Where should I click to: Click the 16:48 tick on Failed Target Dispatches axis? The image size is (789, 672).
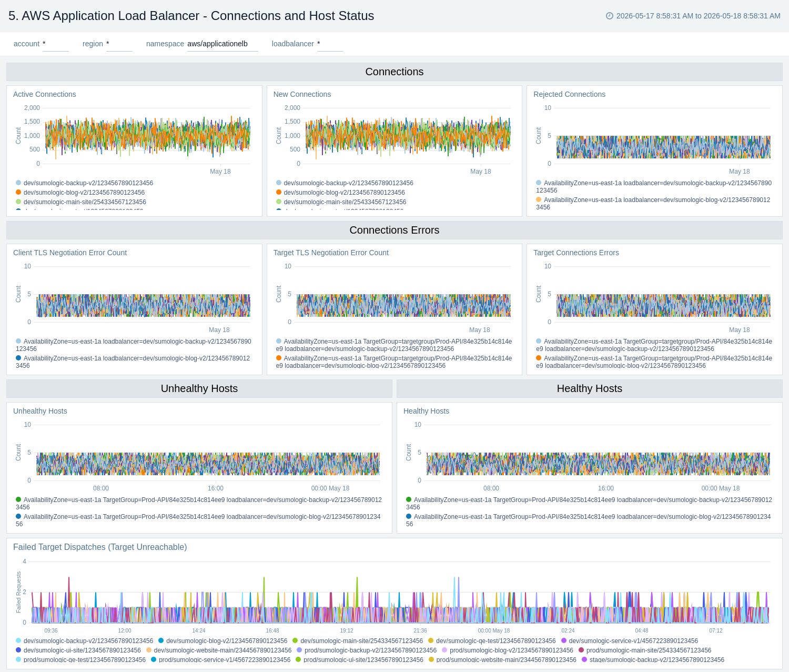tap(272, 630)
